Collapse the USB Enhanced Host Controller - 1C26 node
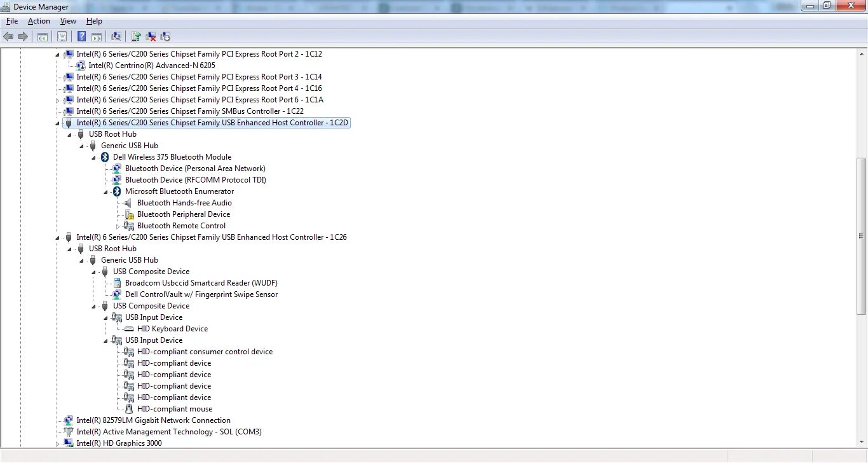 (57, 238)
